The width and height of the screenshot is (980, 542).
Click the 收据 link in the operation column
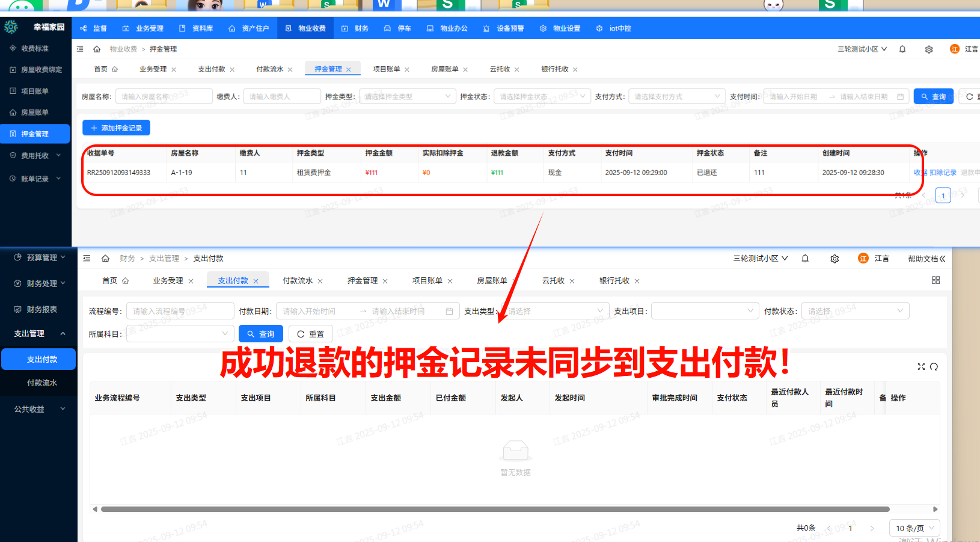tap(919, 172)
